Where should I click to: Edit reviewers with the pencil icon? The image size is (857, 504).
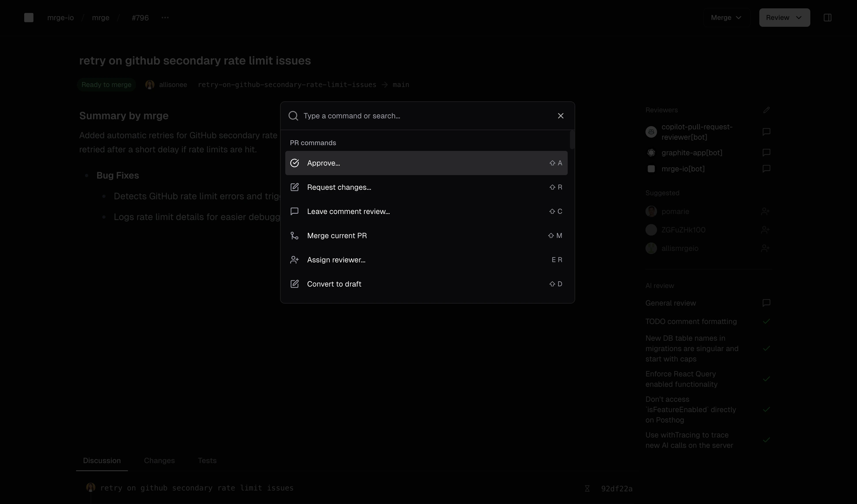[767, 110]
